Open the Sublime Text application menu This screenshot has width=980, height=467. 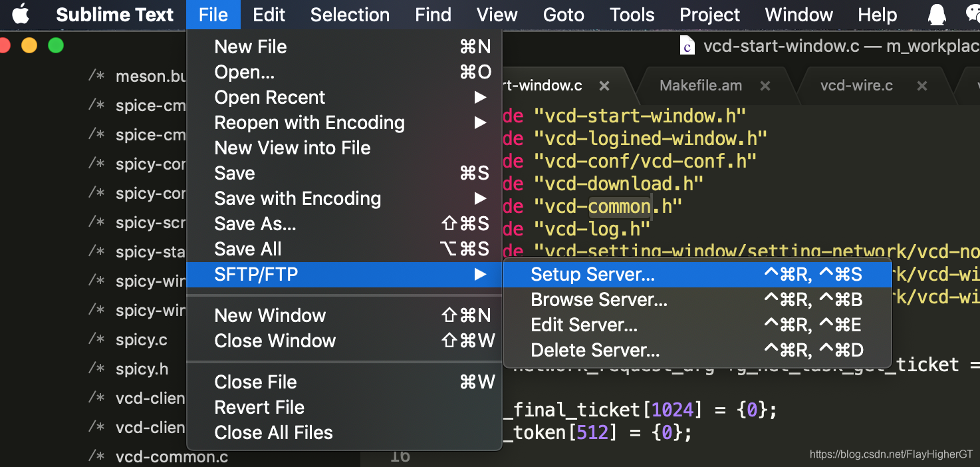pyautogui.click(x=114, y=15)
